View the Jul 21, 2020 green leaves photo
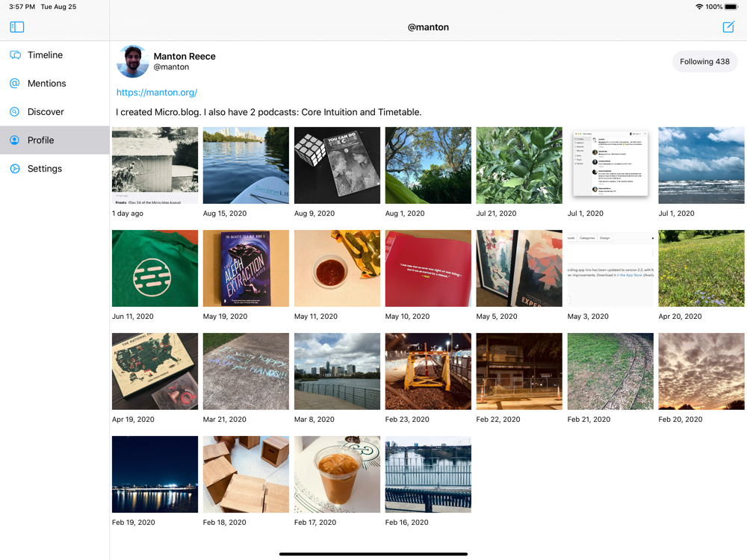 519,165
